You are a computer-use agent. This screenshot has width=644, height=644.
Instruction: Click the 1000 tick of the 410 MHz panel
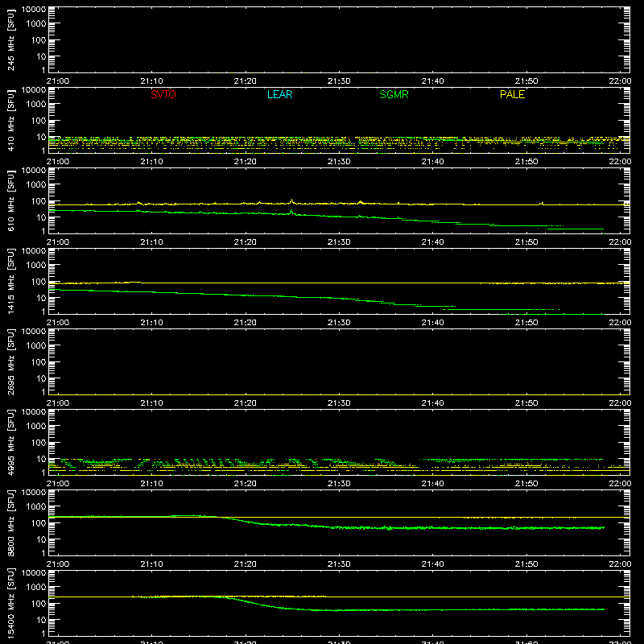click(x=36, y=105)
